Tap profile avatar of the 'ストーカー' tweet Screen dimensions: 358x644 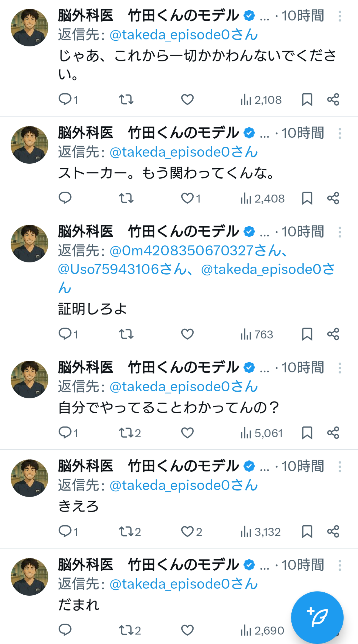[x=29, y=145]
